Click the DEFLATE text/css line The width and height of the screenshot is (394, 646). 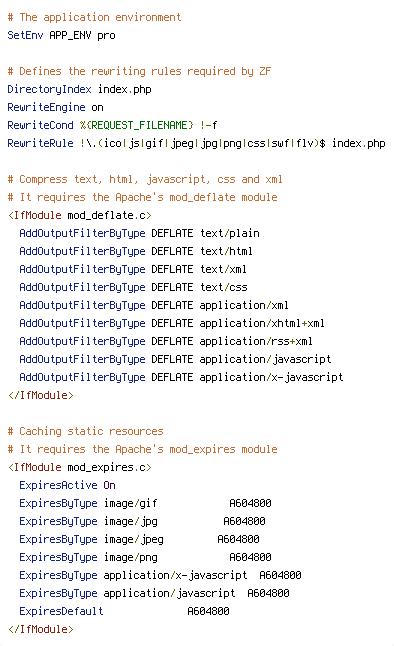tap(134, 287)
